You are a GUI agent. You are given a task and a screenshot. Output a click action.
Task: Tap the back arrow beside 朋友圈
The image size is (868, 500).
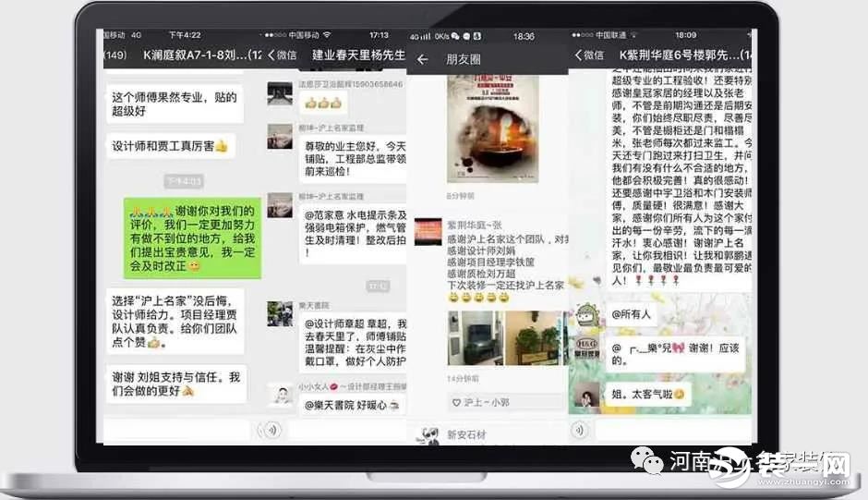pyautogui.click(x=422, y=59)
